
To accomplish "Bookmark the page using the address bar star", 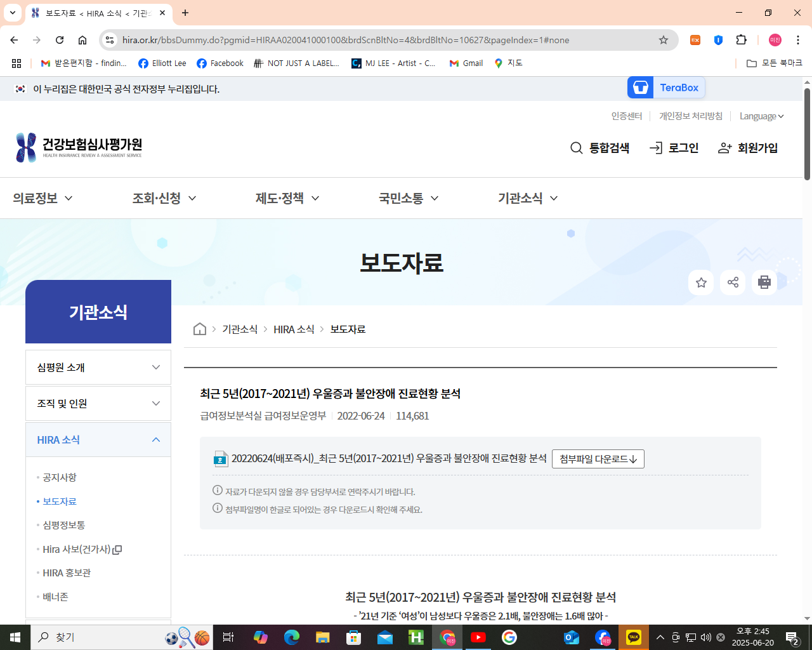I will 663,39.
